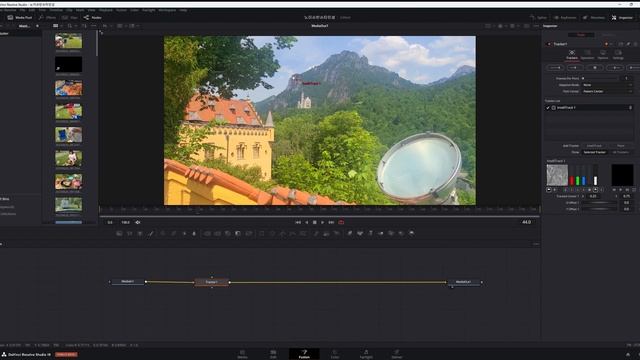Switch Inspector to Modifiers tab
This screenshot has width=640, height=360.
tap(608, 35)
